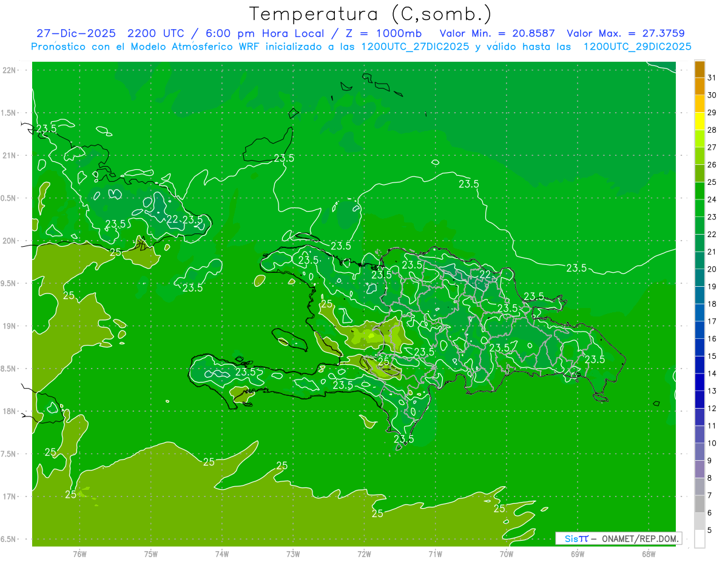The width and height of the screenshot is (728, 562).
Task: Click the "73W" longitude axis label
Action: click(x=293, y=554)
